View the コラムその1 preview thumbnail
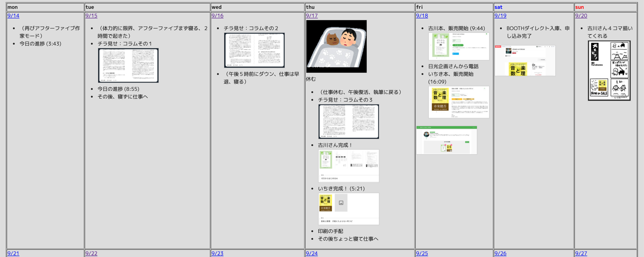 point(128,65)
